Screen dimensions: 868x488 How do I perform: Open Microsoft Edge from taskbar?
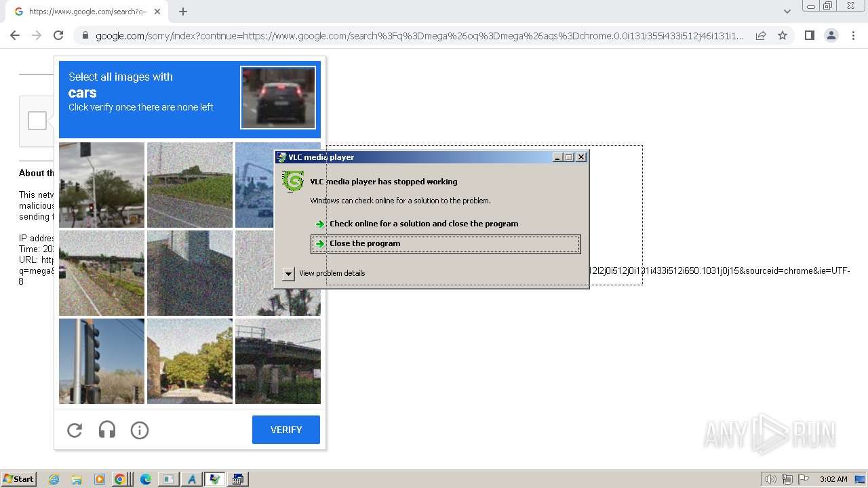click(x=145, y=479)
